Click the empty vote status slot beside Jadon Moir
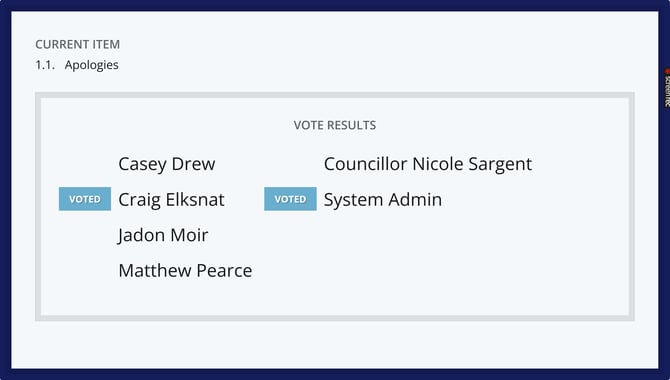670x380 pixels. [x=85, y=235]
